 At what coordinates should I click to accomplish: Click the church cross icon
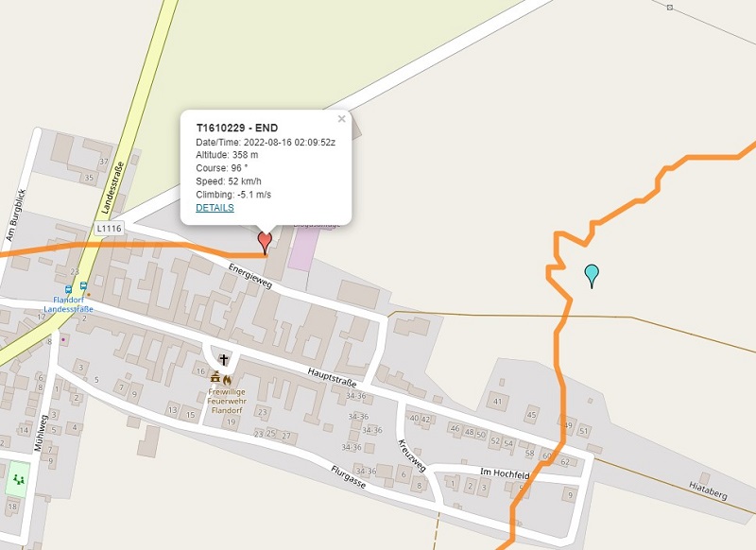tap(224, 360)
